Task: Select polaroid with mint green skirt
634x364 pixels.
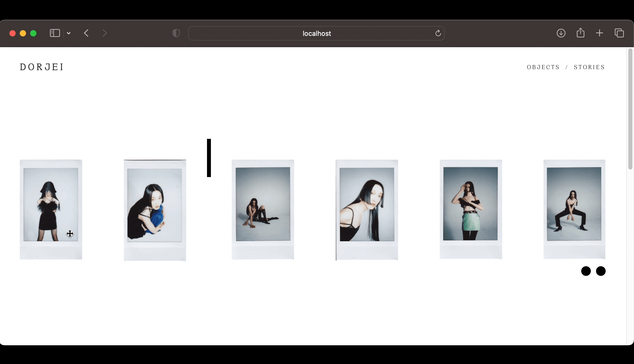Action: (471, 209)
